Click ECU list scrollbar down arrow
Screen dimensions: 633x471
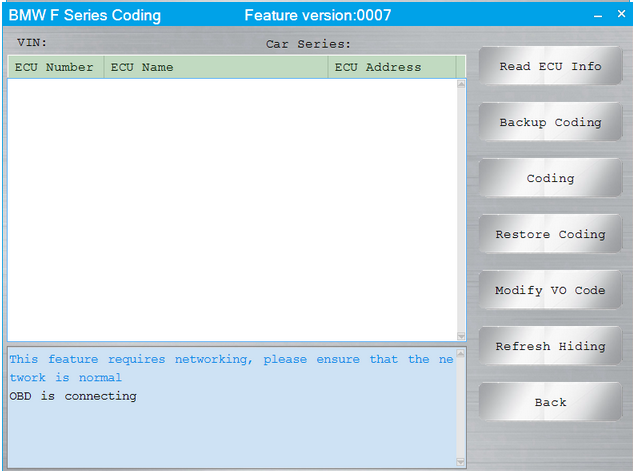[461, 336]
